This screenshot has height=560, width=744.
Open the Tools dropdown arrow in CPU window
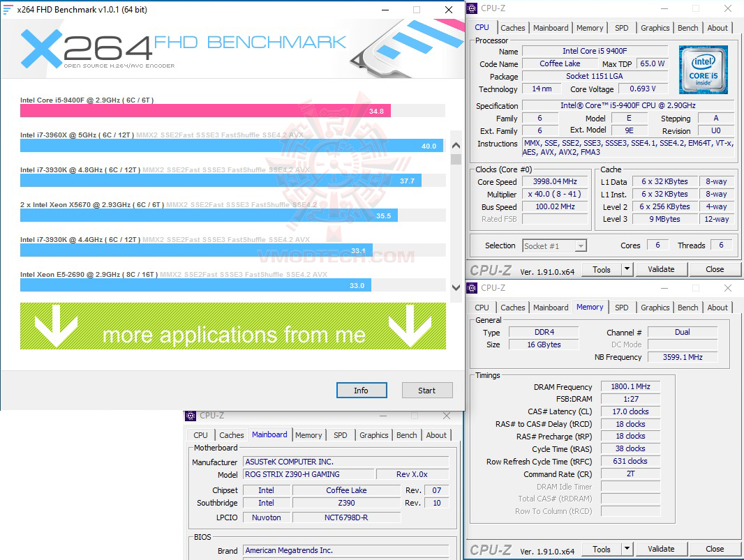click(x=627, y=269)
